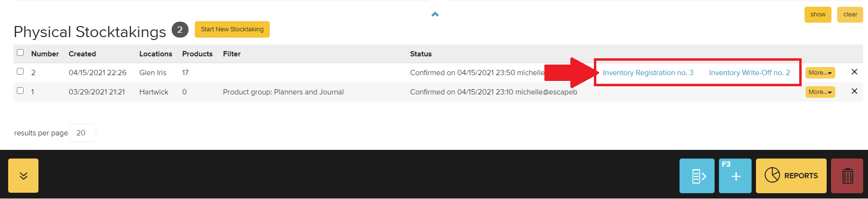868x199 pixels.
Task: Click the yellow show button
Action: coord(818,14)
